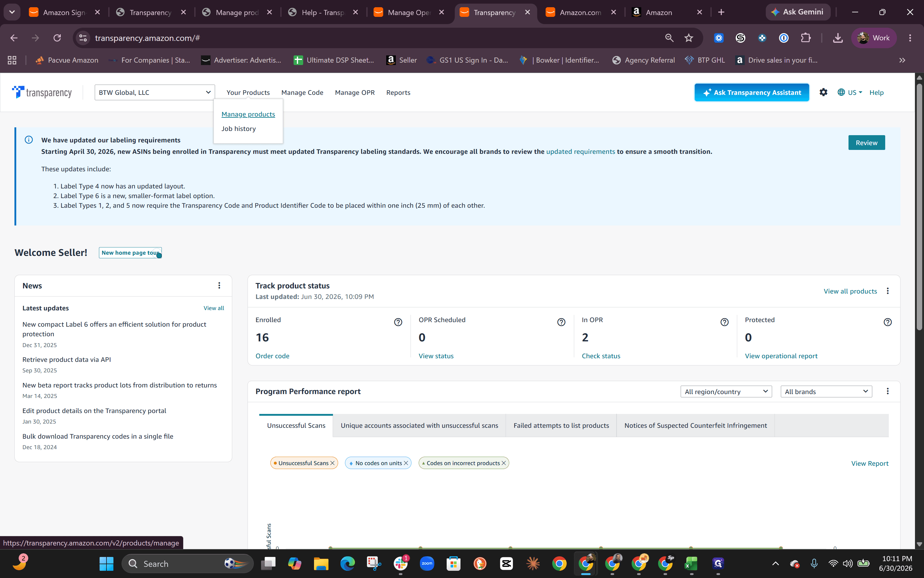924x578 pixels.
Task: Remove Codes on incorrect products chip
Action: [504, 463]
